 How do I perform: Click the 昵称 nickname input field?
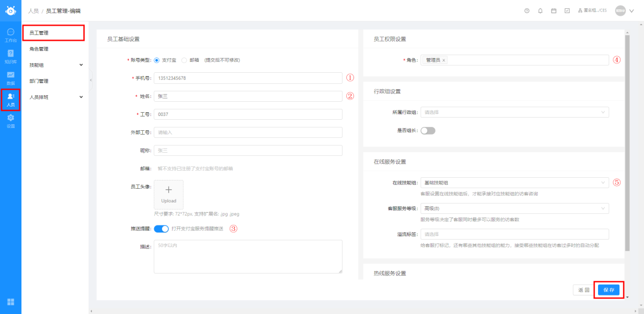(248, 150)
